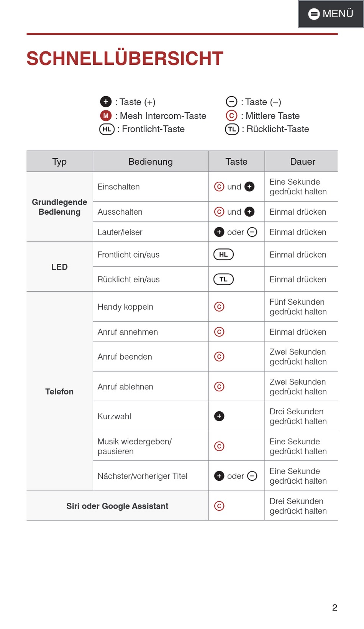This screenshot has width=364, height=629.
Task: Click the hamburger icon beside MENÜ
Action: 314,14
